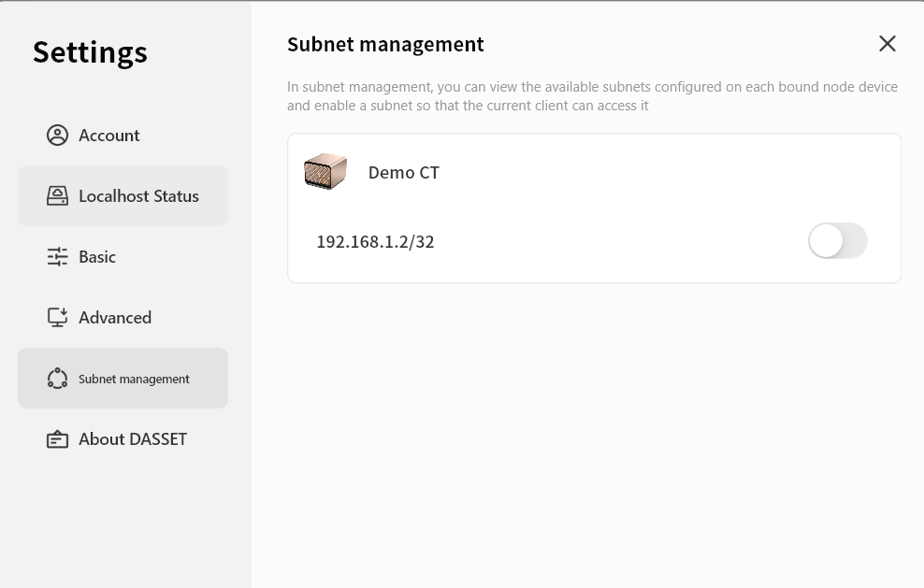
Task: Click the Subnet management page heading
Action: [385, 44]
